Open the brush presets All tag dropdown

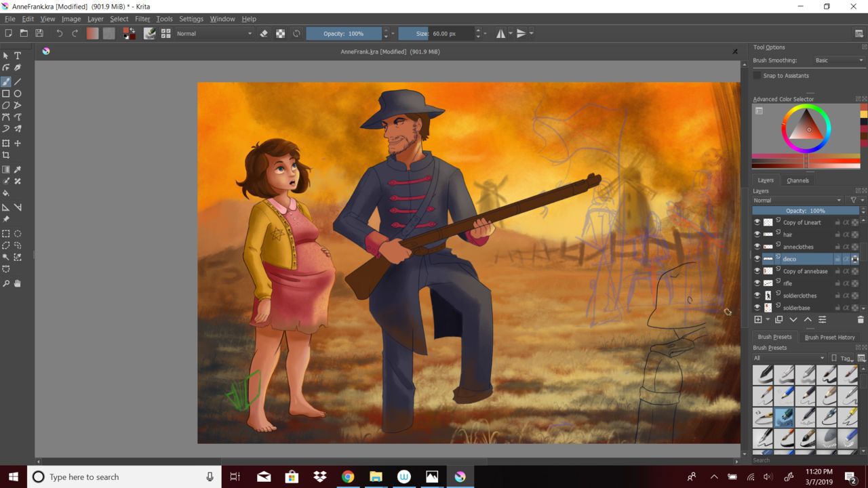click(789, 358)
